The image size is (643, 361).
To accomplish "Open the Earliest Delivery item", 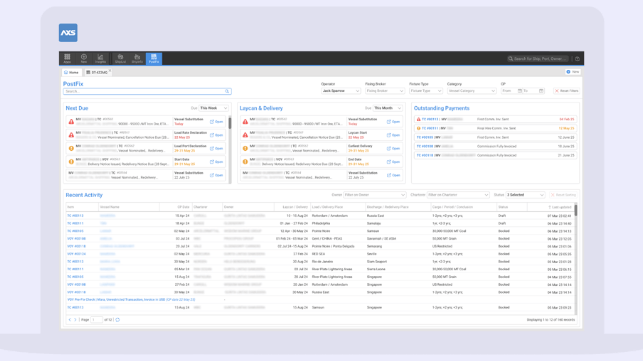I will pyautogui.click(x=393, y=148).
